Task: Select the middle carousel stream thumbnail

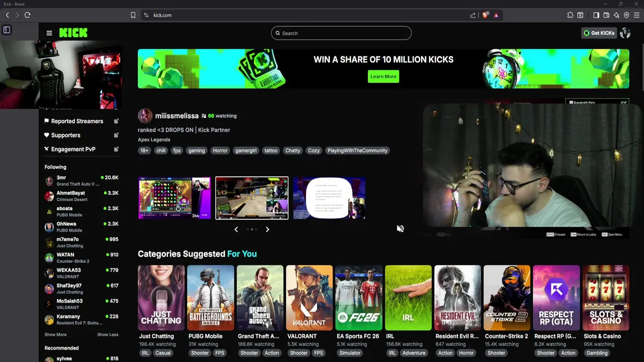Action: click(252, 198)
